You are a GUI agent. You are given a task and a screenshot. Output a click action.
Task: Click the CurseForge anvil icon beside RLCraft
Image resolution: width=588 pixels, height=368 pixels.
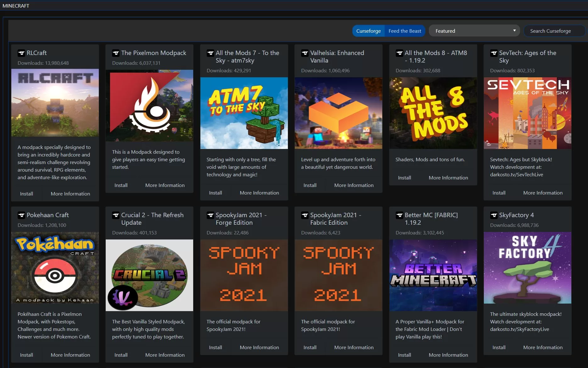point(21,53)
